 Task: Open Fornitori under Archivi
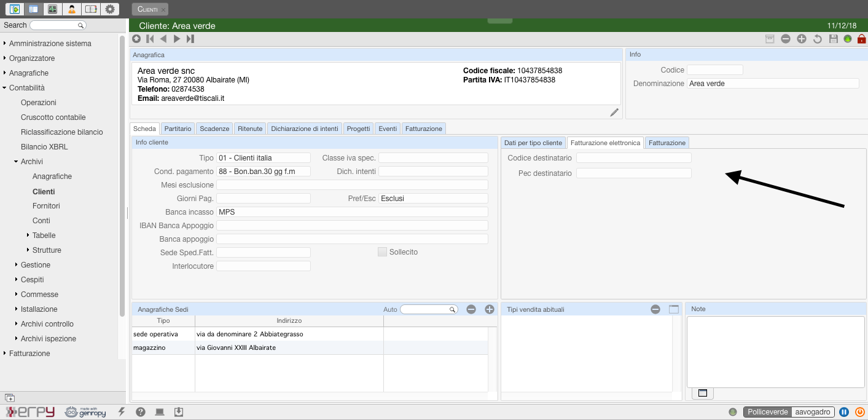coord(46,206)
